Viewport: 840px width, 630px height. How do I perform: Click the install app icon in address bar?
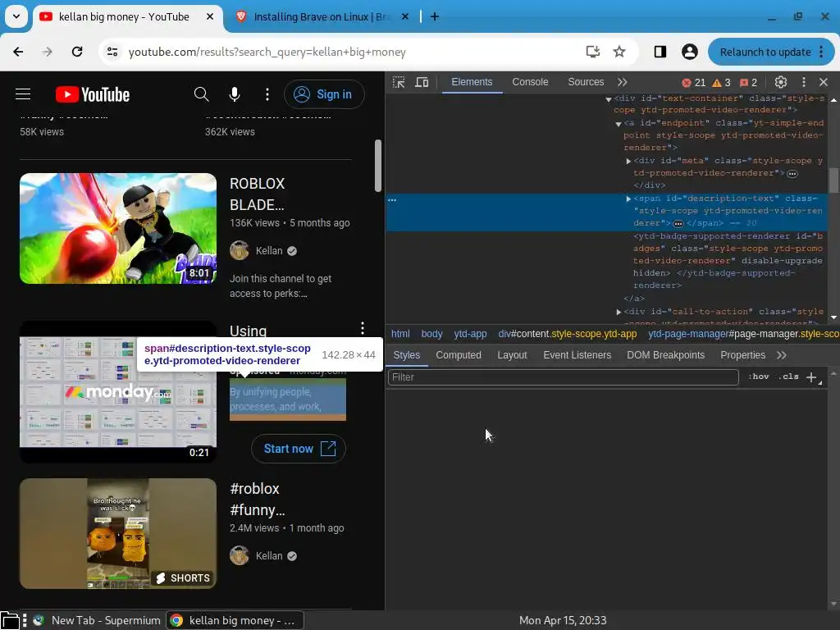[592, 52]
